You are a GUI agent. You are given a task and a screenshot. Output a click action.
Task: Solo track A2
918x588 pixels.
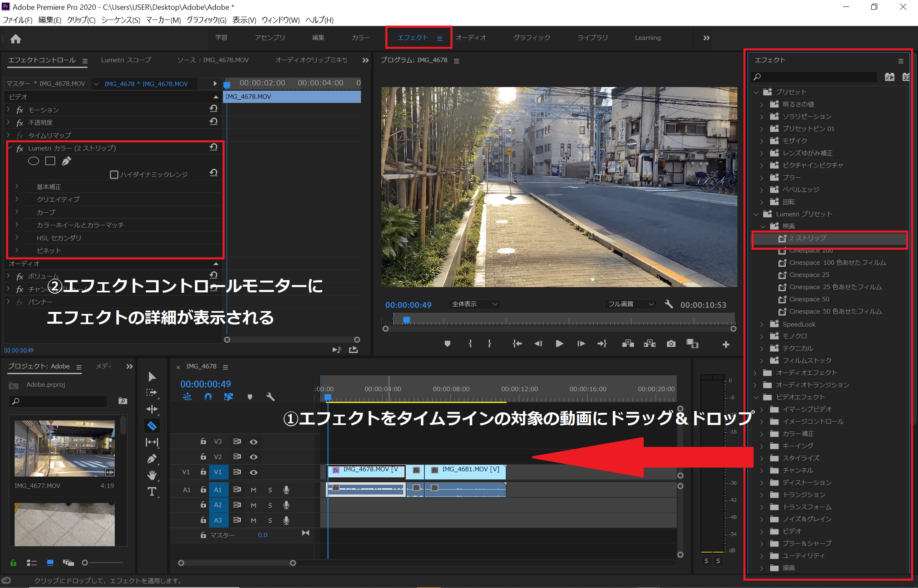point(270,505)
